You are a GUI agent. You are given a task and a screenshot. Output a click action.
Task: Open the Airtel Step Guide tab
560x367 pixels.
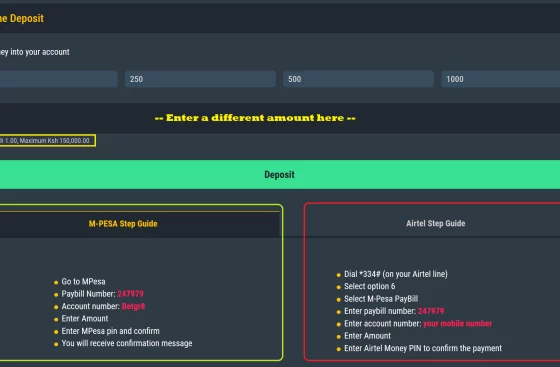435,223
